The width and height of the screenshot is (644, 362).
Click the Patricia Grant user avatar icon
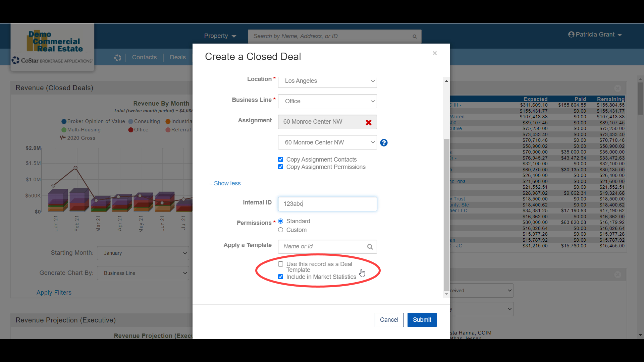pos(571,35)
